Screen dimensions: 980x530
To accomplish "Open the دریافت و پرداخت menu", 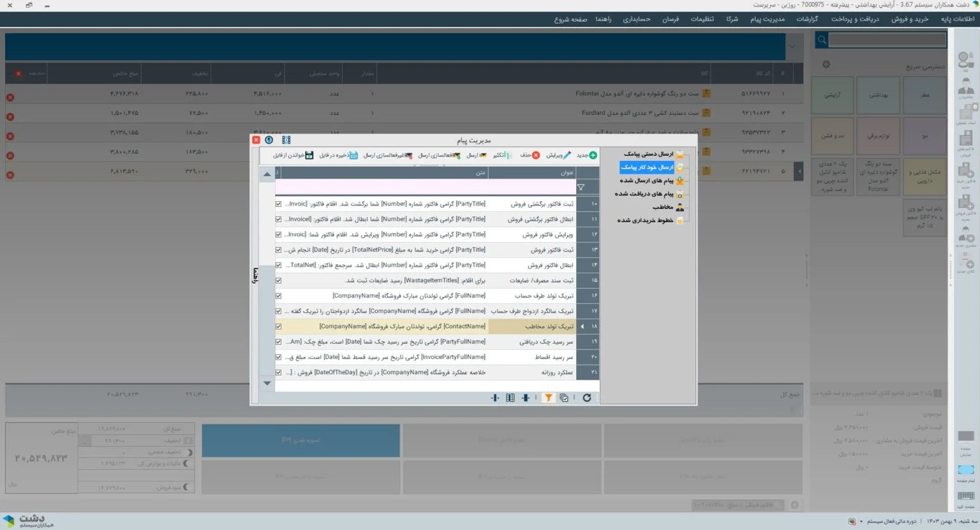I will coord(855,19).
